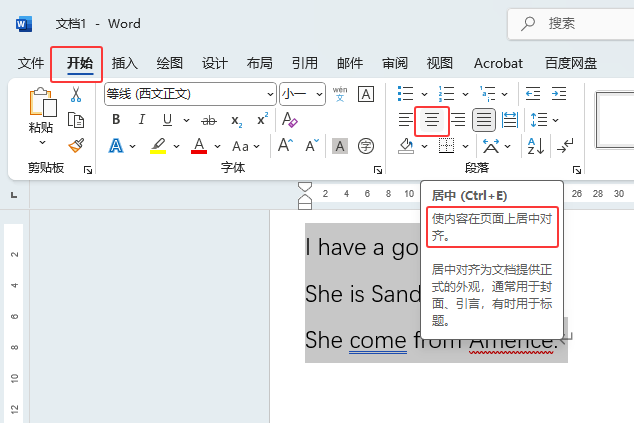Switch to 百度网盘 tab
634x423 pixels.
pyautogui.click(x=571, y=63)
